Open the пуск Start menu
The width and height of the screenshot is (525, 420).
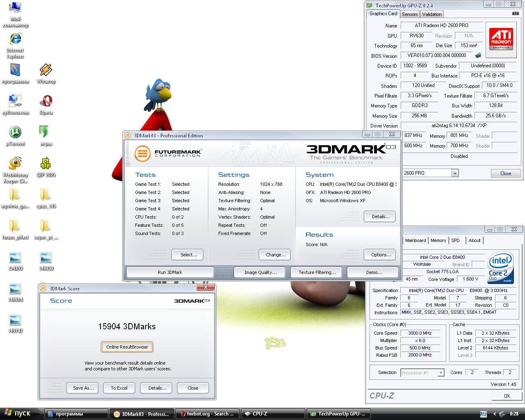click(20, 414)
